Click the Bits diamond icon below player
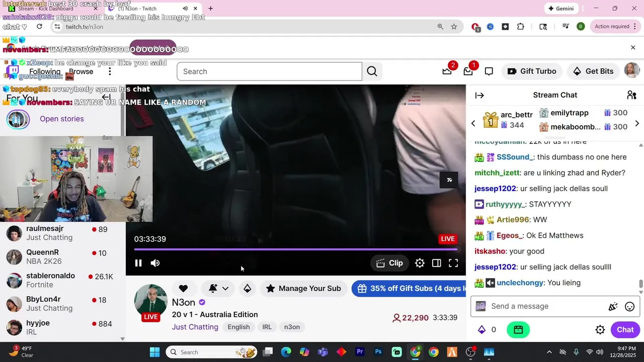 point(247,288)
